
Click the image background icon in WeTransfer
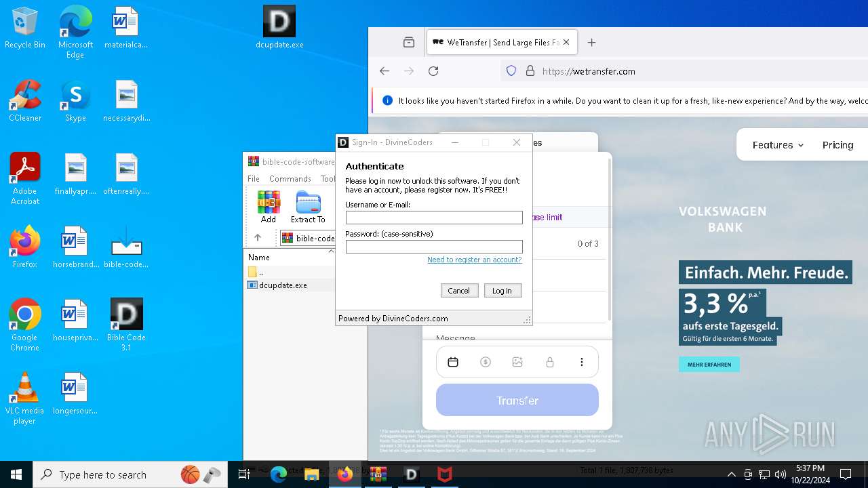coord(517,363)
